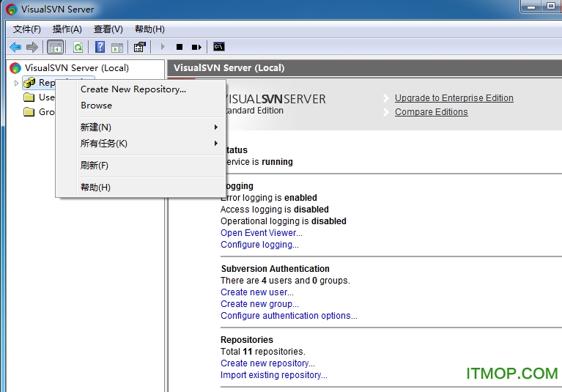Click Create new user... link
562x392 pixels.
click(x=257, y=292)
